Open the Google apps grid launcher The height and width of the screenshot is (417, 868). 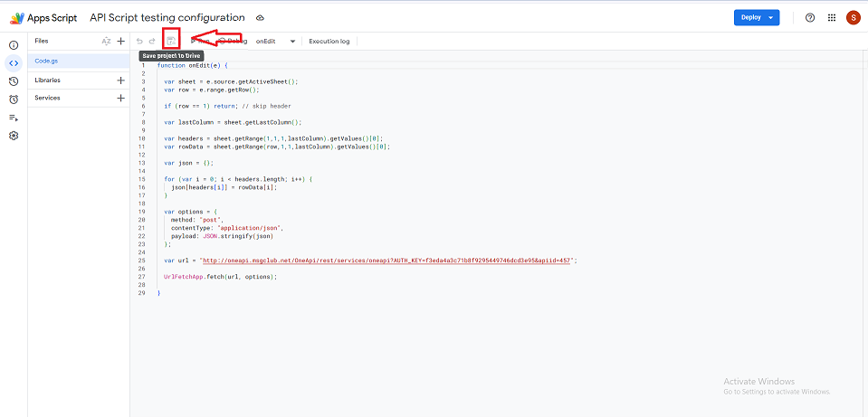pos(831,17)
